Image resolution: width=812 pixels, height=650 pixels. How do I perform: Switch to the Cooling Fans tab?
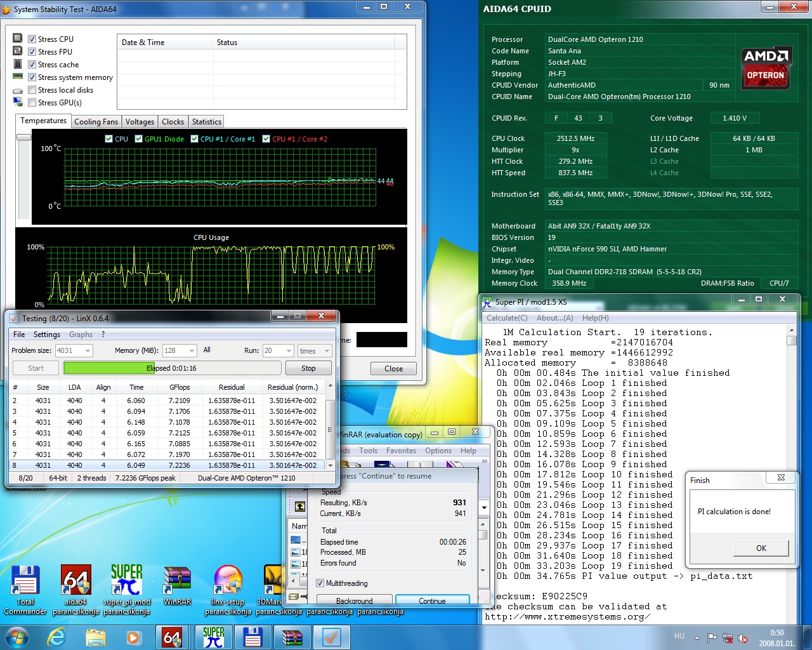pyautogui.click(x=96, y=122)
